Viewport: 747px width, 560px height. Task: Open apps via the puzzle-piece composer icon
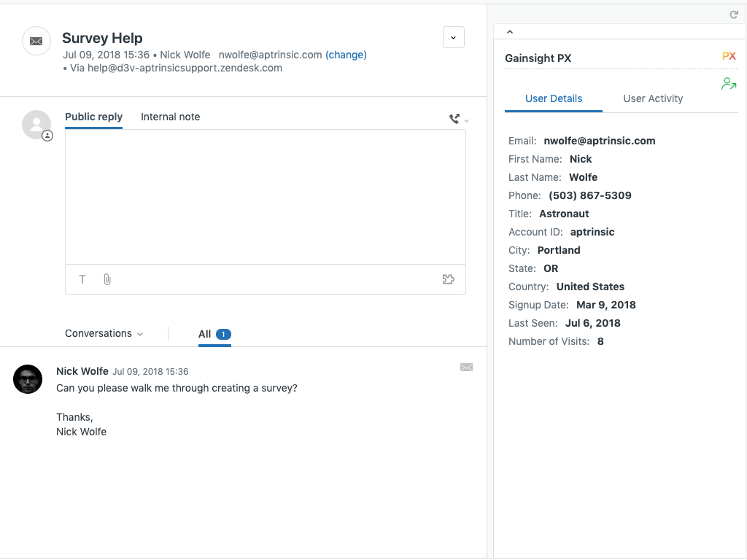pyautogui.click(x=448, y=279)
